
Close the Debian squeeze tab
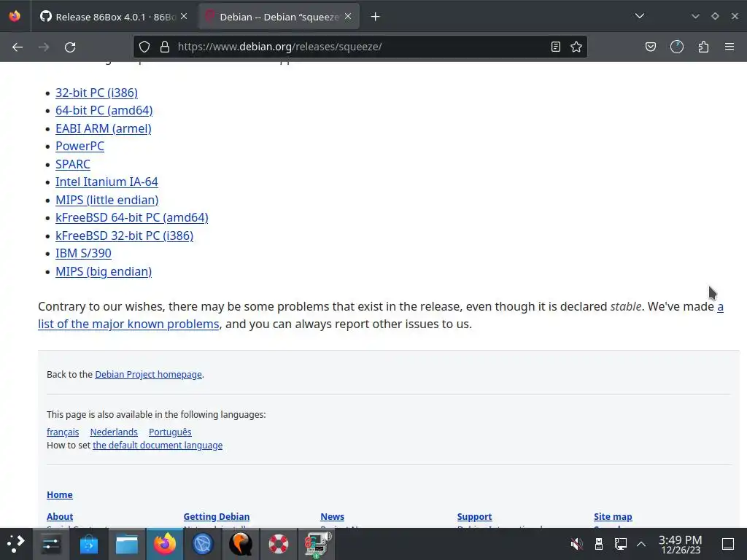pos(348,17)
